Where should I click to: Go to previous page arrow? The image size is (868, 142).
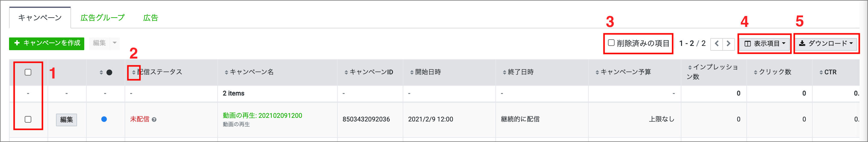[x=717, y=44]
